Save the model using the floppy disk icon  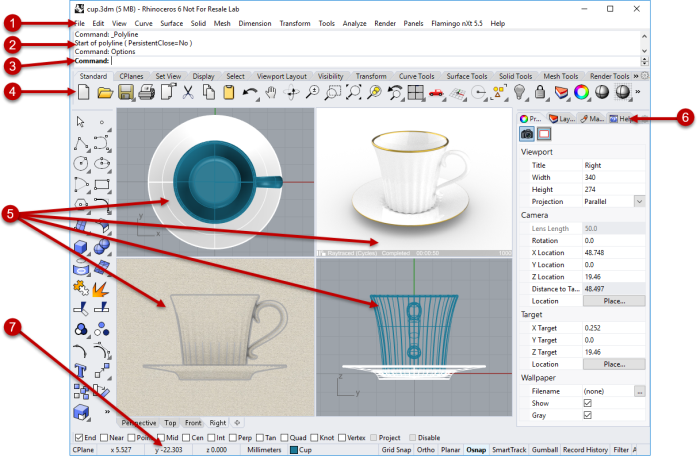click(x=127, y=93)
